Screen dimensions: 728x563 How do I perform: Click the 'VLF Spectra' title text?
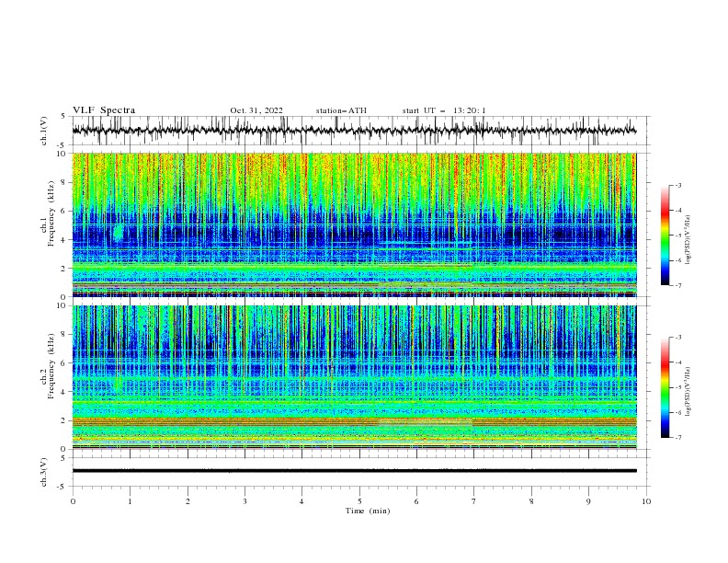coord(104,110)
